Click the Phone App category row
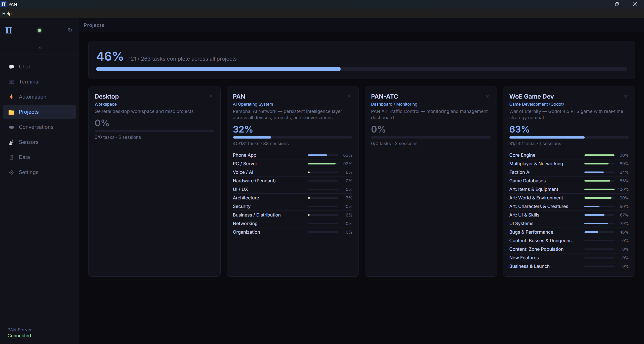Screen dimensions: 644x344 [x=292, y=155]
